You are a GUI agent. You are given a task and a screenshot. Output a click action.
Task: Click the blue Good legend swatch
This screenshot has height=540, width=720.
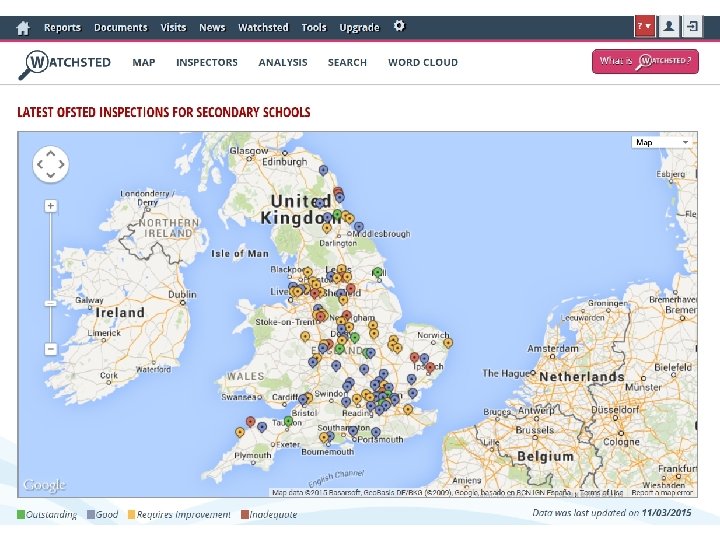[x=91, y=514]
